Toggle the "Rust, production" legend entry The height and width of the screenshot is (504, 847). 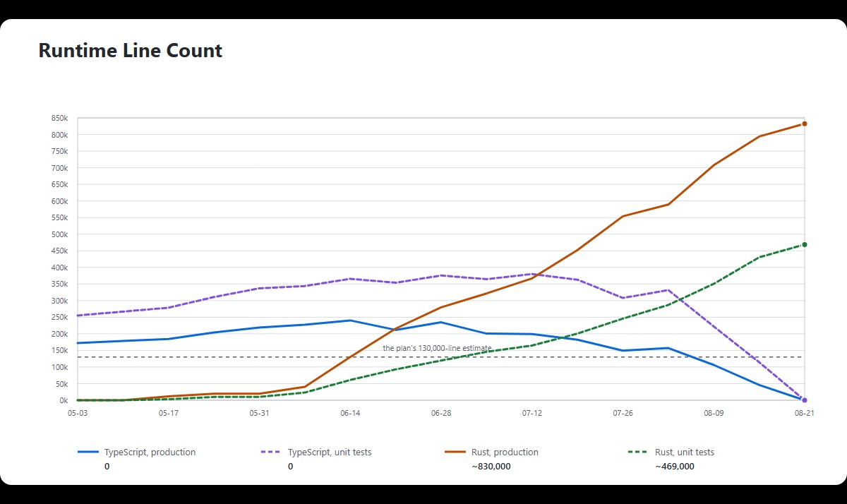click(491, 452)
